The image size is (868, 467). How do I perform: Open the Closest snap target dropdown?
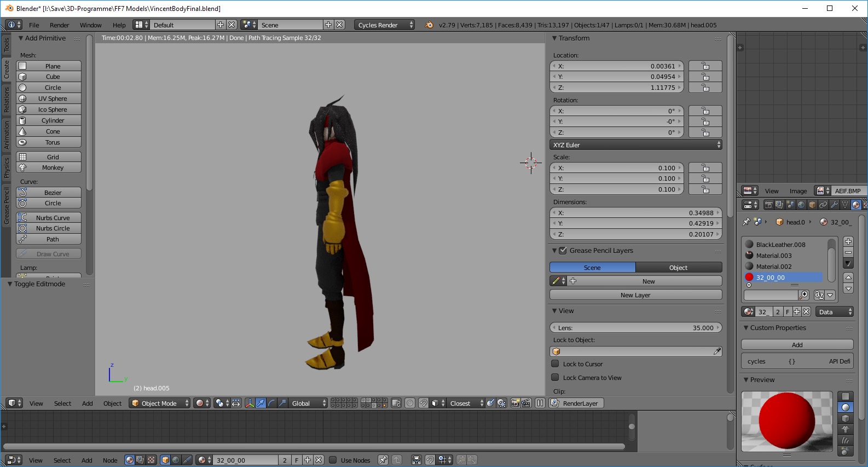tap(466, 403)
